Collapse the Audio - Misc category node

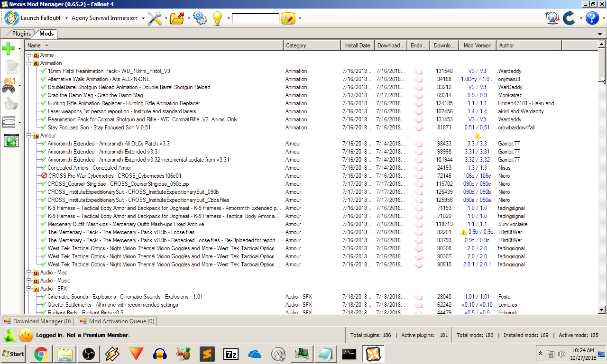[x=29, y=273]
